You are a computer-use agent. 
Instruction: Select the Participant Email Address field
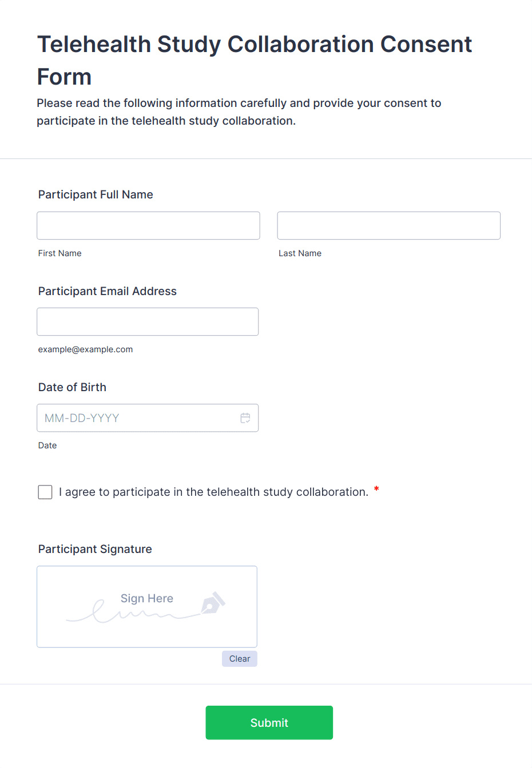pyautogui.click(x=148, y=321)
